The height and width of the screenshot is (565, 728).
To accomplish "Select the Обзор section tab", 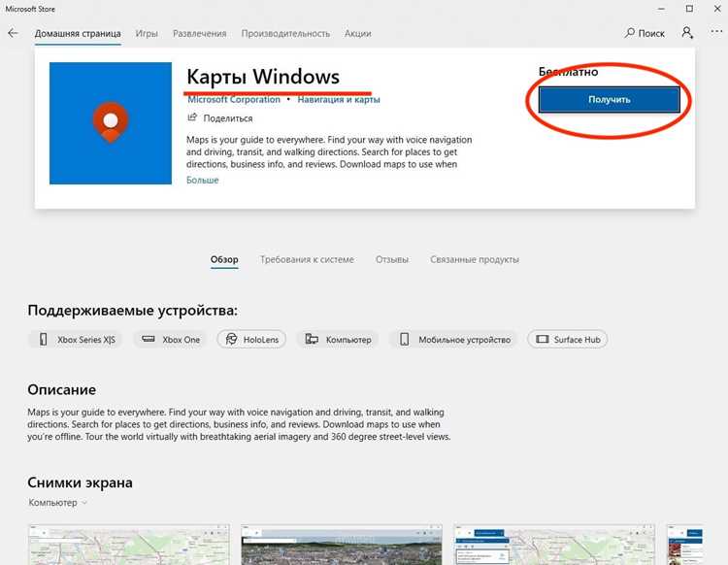I will pos(224,259).
